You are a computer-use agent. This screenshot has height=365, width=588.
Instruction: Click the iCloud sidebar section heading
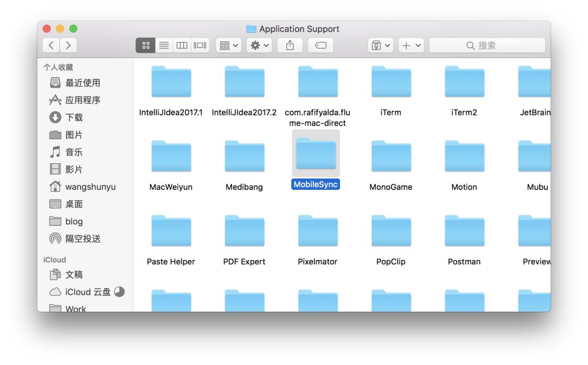[54, 259]
